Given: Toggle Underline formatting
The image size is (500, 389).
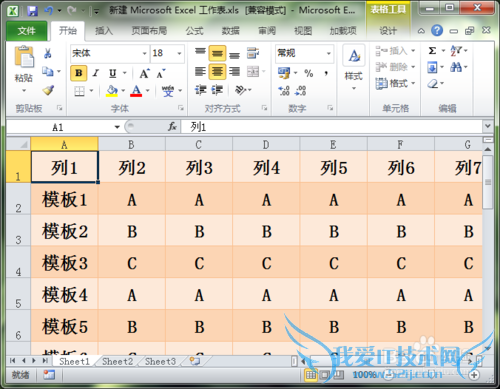Looking at the screenshot, I should [x=113, y=73].
